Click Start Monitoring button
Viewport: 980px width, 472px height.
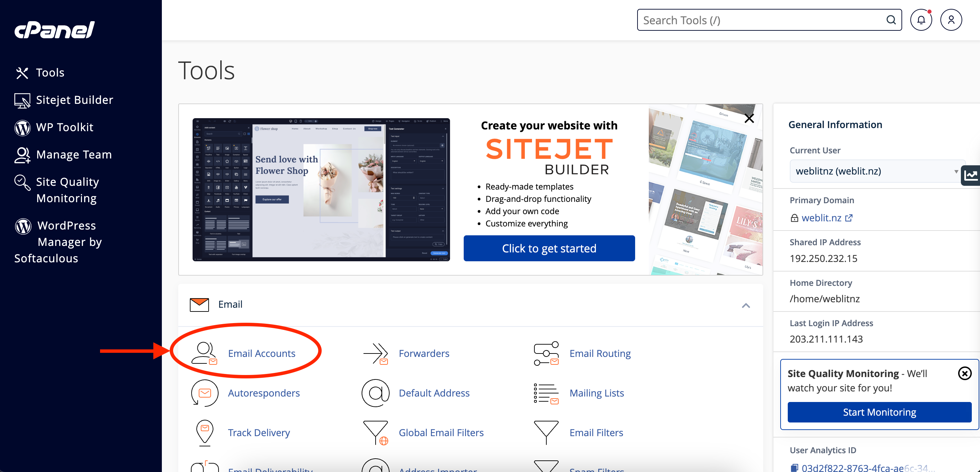pyautogui.click(x=879, y=412)
